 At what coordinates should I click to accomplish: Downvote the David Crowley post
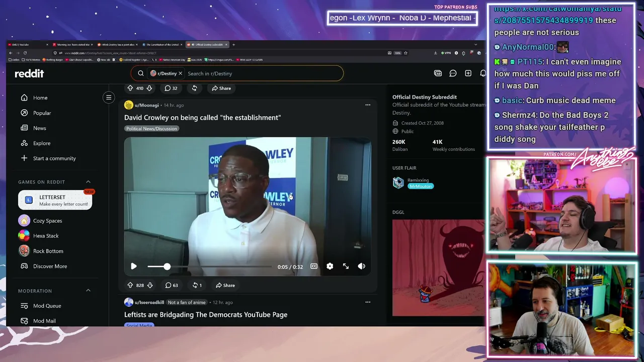coord(149,285)
